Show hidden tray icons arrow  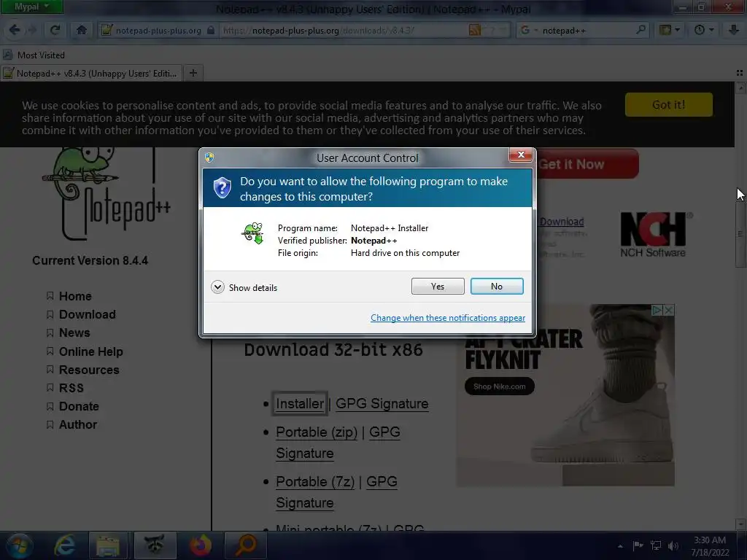click(620, 546)
